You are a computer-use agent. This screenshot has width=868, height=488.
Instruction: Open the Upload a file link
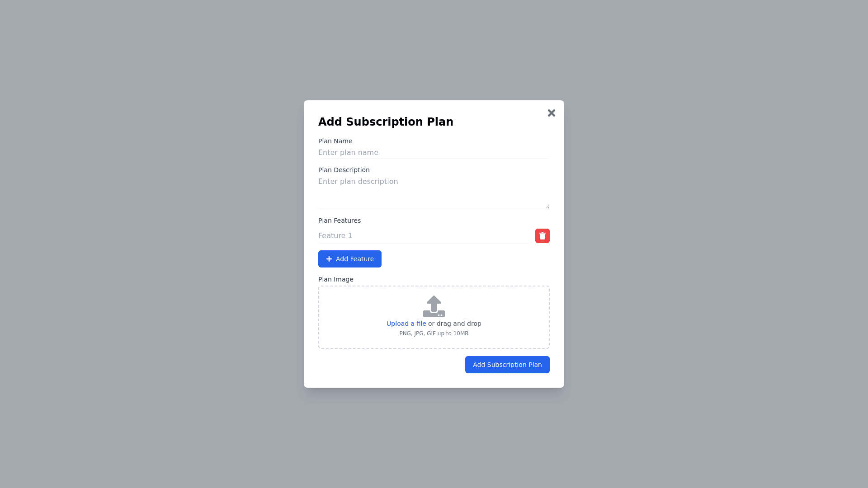coord(406,324)
